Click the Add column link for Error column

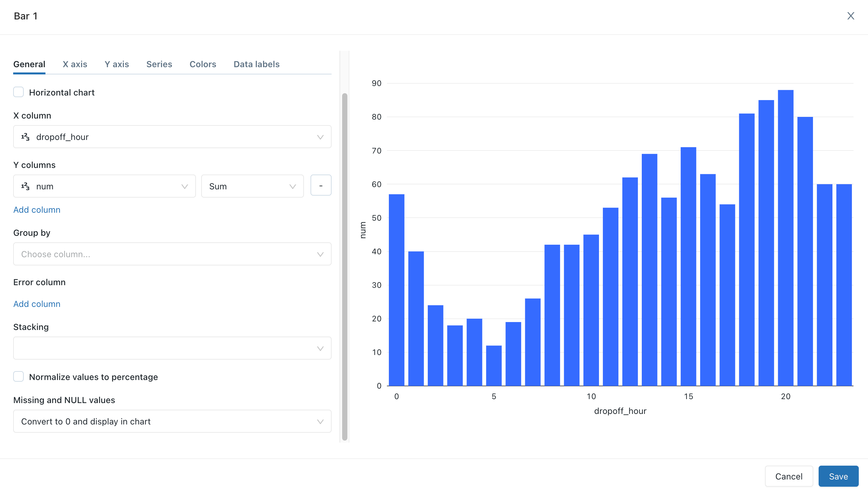point(37,303)
